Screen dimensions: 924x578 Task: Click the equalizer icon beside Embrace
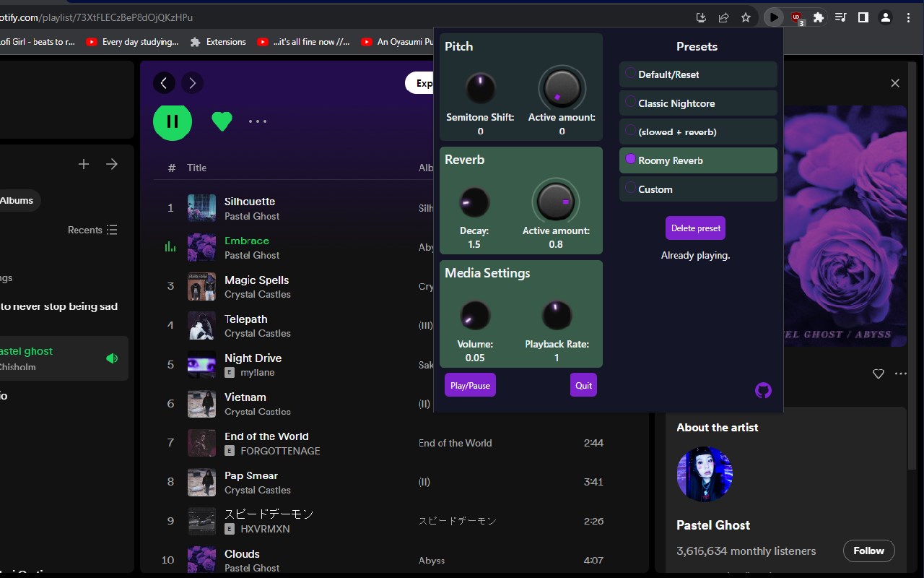point(170,247)
